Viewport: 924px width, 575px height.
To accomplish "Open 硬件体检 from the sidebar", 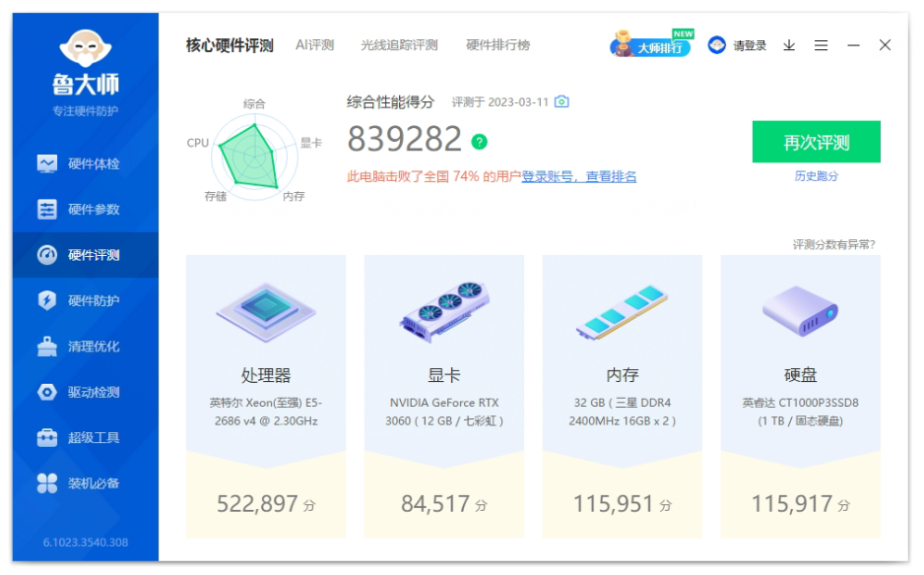I will tap(86, 163).
